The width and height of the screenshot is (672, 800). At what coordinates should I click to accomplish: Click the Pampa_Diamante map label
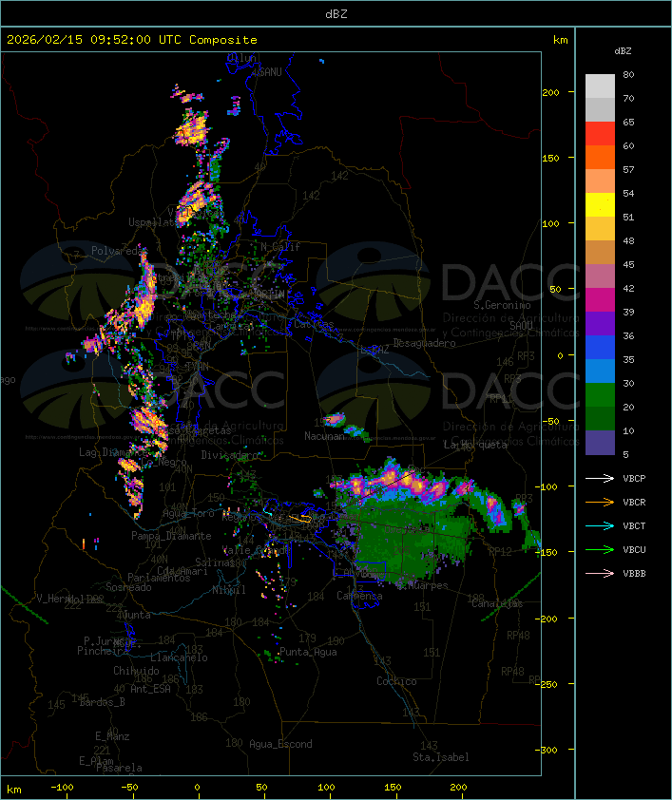[171, 536]
